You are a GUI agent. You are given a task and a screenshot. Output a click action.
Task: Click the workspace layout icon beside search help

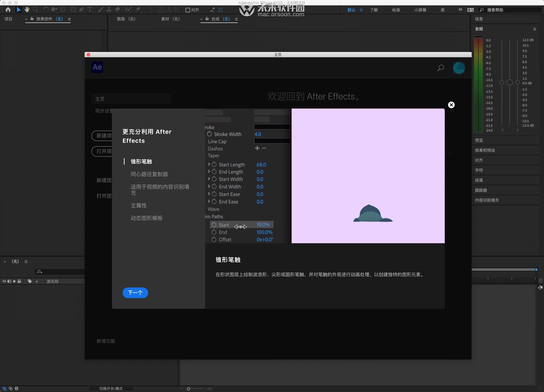(470, 10)
